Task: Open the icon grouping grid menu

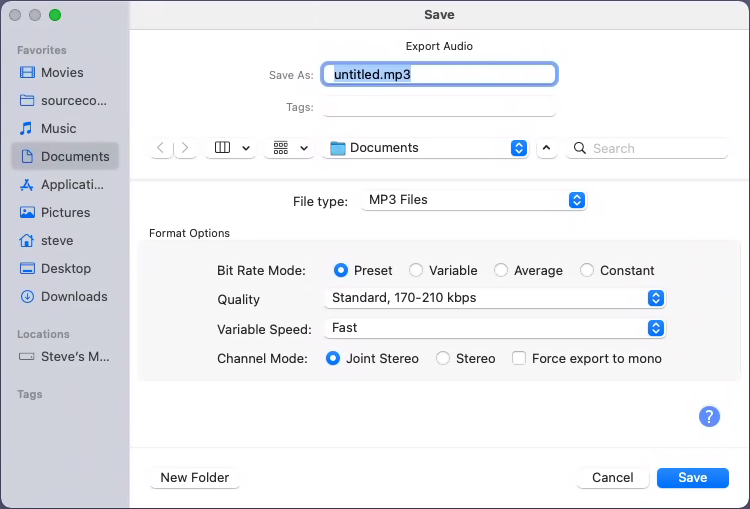Action: pos(290,148)
